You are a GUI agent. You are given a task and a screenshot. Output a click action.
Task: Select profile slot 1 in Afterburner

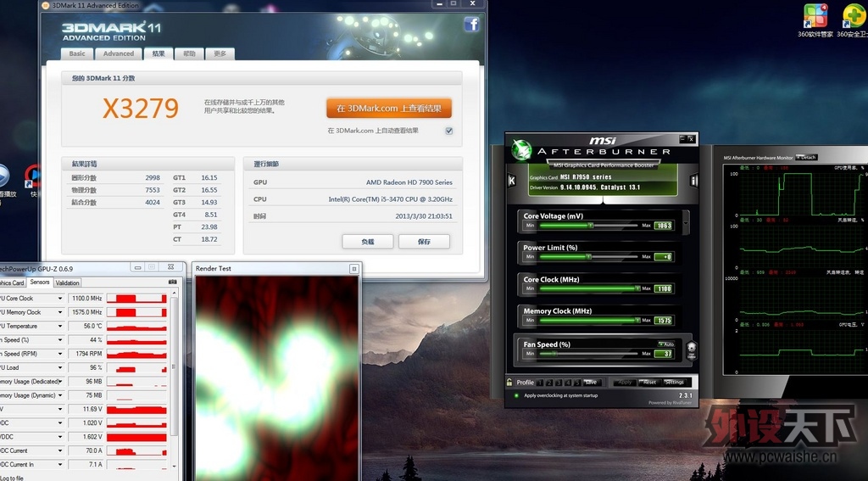click(540, 383)
